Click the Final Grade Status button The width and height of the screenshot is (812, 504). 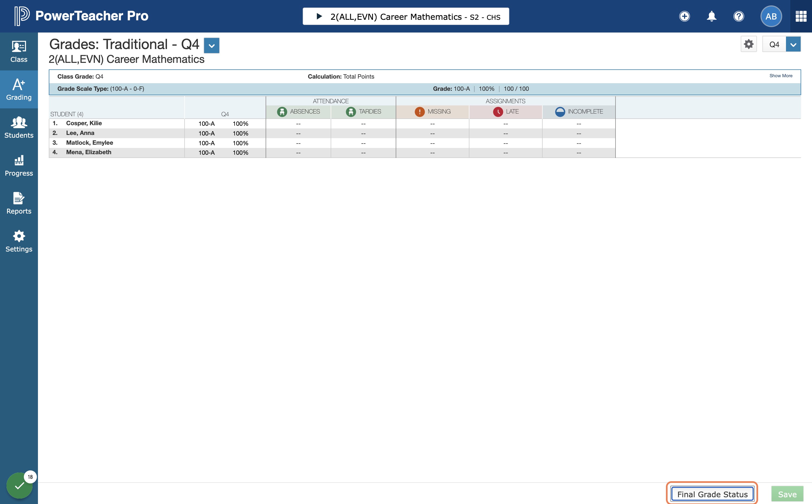coord(712,494)
